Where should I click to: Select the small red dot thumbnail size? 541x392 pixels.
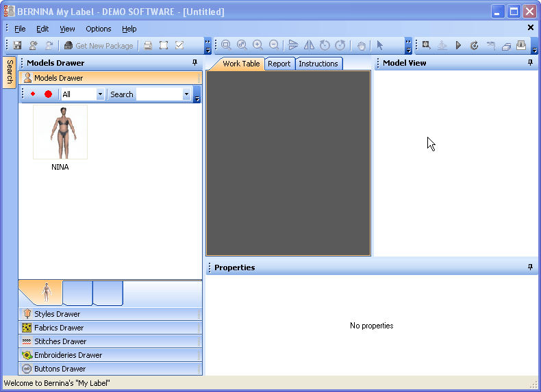(33, 94)
